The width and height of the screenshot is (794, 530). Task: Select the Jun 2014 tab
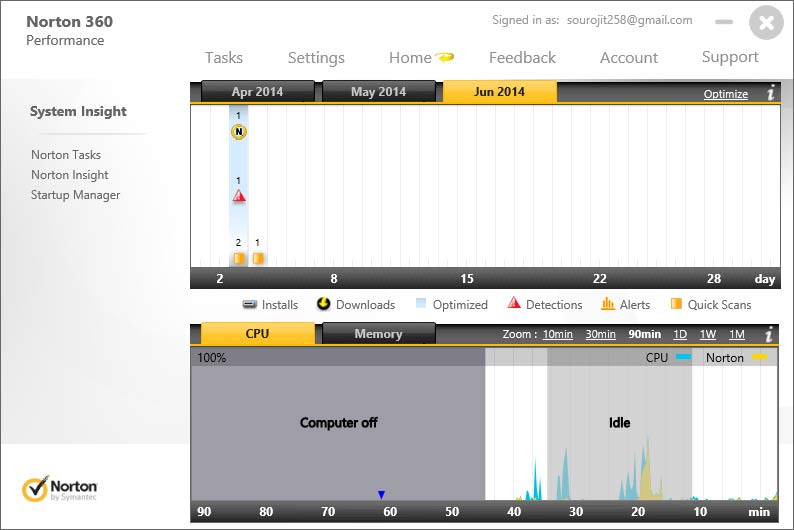click(x=499, y=92)
